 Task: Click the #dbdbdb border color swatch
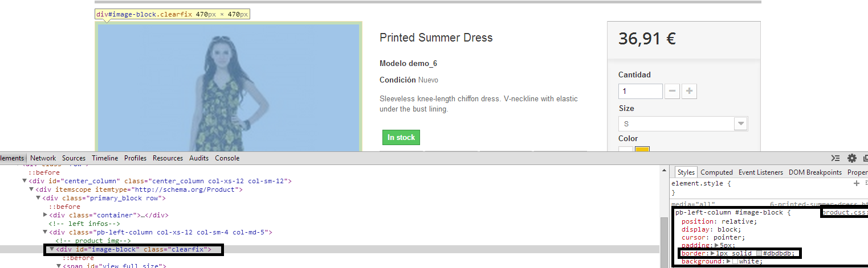pos(759,253)
